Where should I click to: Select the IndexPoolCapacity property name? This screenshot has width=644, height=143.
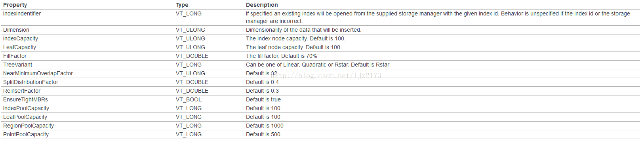[26, 108]
